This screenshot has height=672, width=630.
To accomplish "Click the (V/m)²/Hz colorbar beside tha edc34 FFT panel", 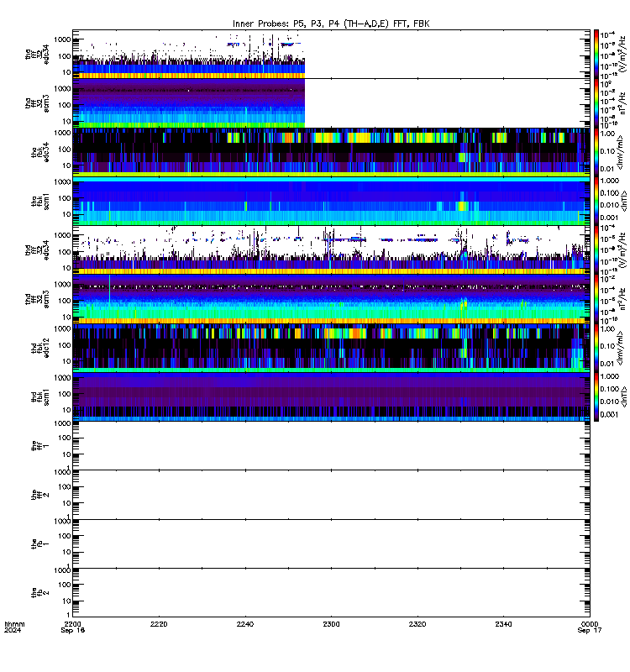I will [596, 54].
